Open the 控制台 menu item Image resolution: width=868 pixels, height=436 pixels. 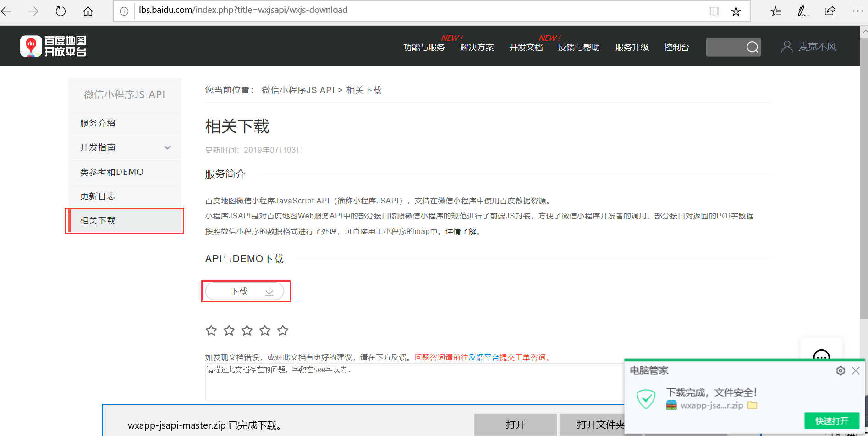tap(677, 47)
